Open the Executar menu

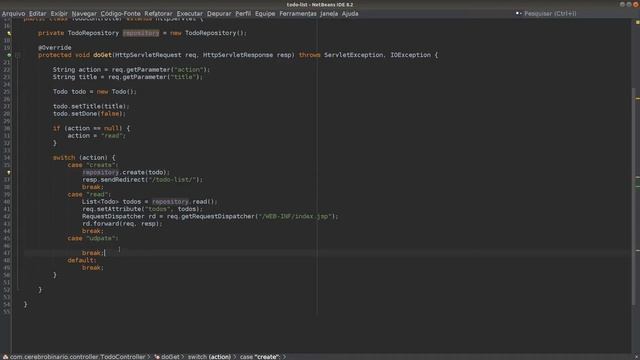pyautogui.click(x=189, y=13)
